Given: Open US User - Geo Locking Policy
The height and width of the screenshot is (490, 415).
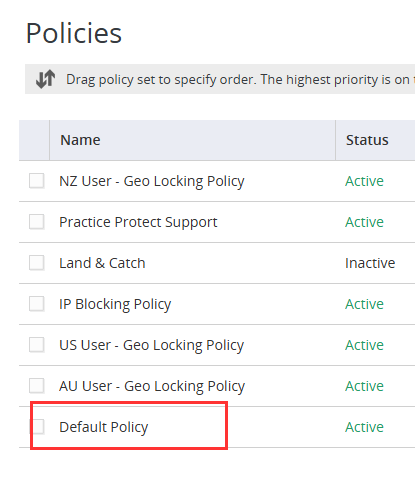Looking at the screenshot, I should coord(152,345).
